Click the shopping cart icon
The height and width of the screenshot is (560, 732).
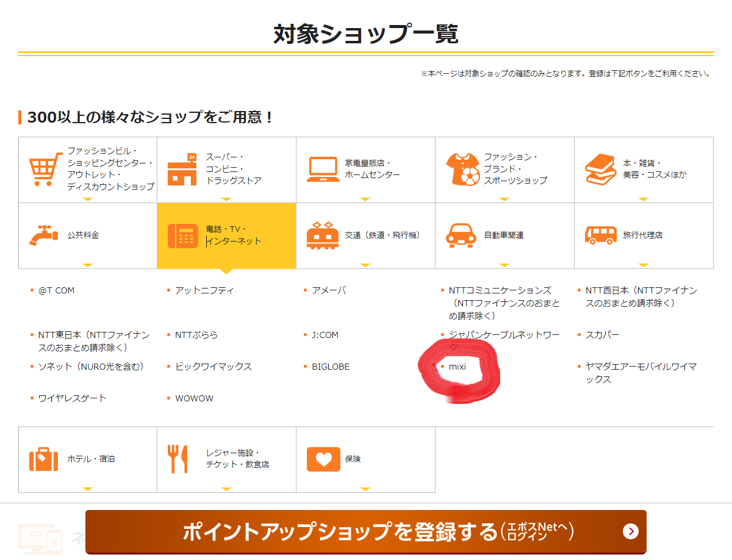[46, 168]
